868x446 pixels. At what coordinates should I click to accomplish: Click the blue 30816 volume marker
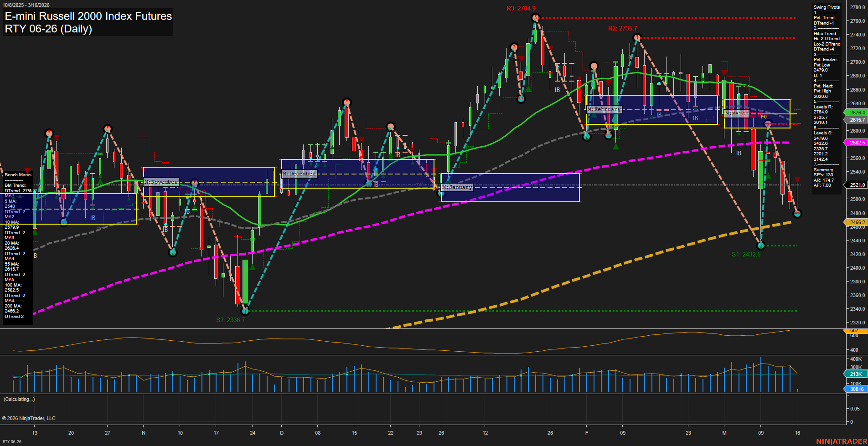pyautogui.click(x=856, y=389)
